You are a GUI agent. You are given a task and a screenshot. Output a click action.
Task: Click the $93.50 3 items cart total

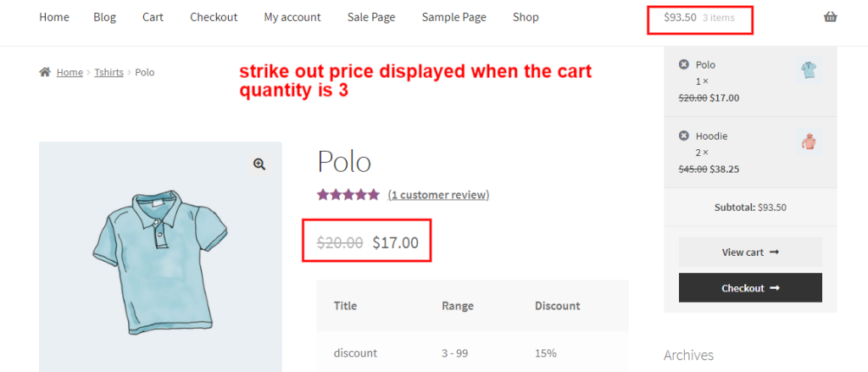(699, 18)
